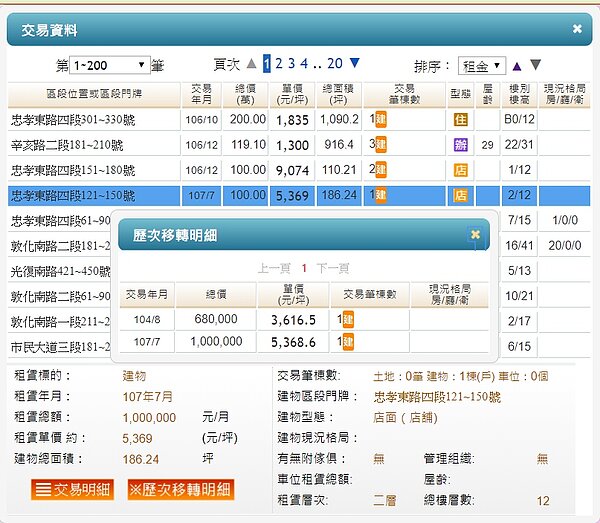Click 建 icon in 忠孝東路四段301~330號 row

381,119
